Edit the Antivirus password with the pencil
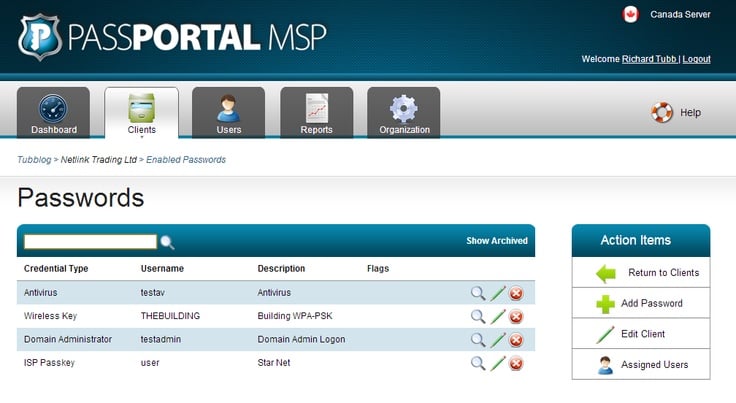Image resolution: width=736 pixels, height=403 pixels. pyautogui.click(x=498, y=293)
